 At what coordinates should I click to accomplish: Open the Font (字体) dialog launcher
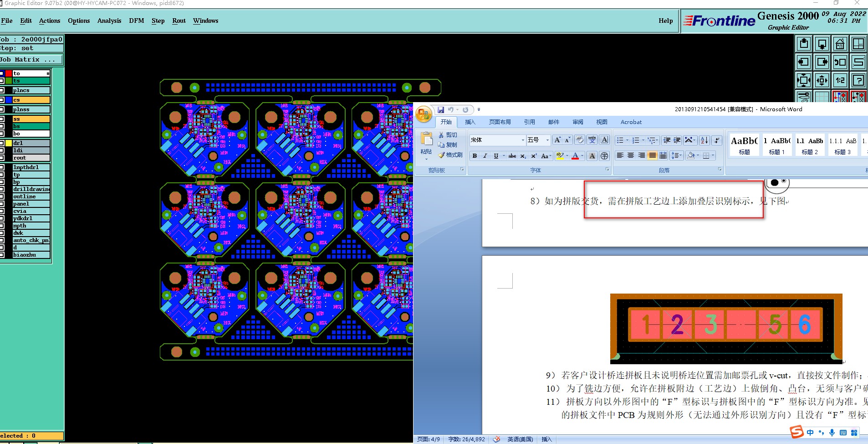click(x=607, y=170)
